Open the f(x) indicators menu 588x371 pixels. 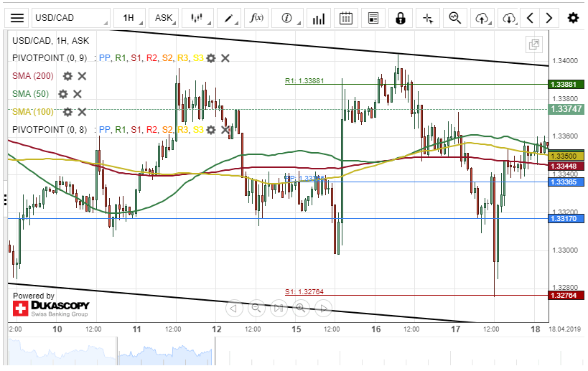pyautogui.click(x=256, y=18)
